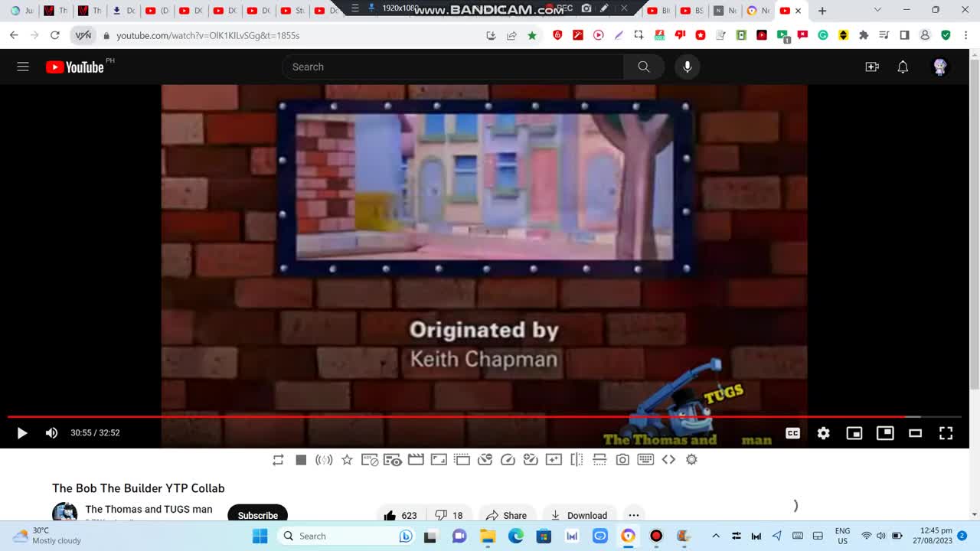Start voice search with the microphone
This screenshot has width=980, height=551.
(688, 67)
